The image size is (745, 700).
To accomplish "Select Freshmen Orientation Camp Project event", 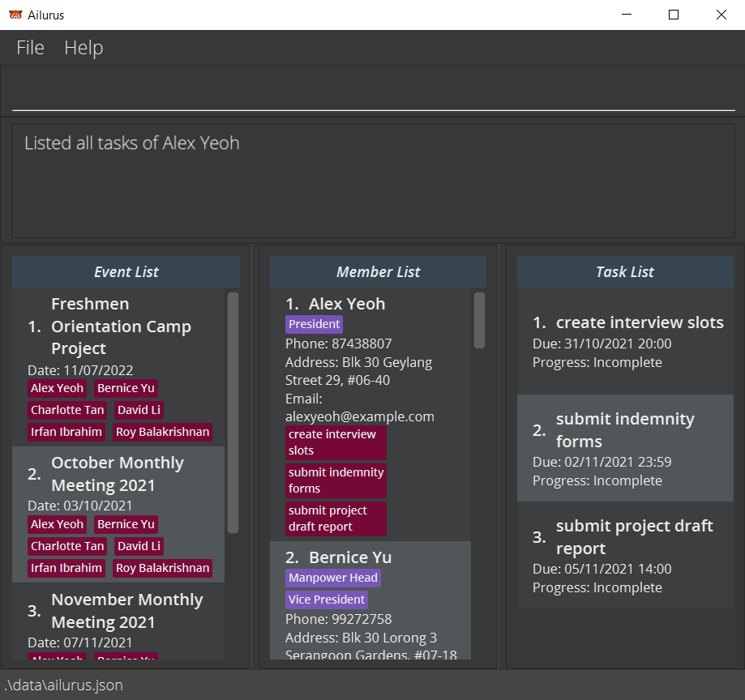I will [x=120, y=326].
